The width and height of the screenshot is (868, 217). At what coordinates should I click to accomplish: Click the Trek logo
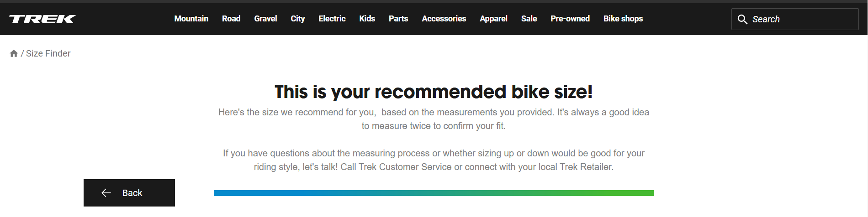42,19
